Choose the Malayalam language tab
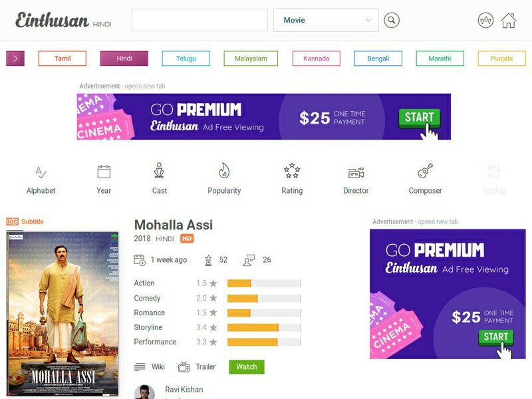 pyautogui.click(x=251, y=59)
